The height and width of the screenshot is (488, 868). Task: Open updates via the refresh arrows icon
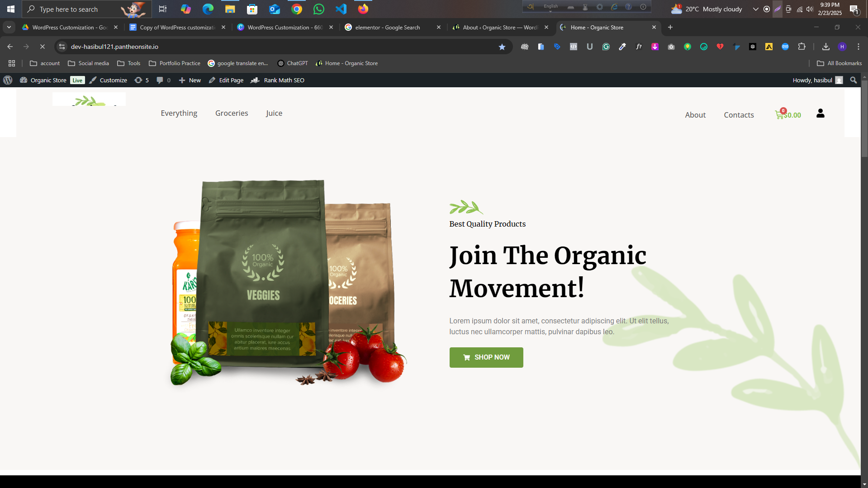139,80
